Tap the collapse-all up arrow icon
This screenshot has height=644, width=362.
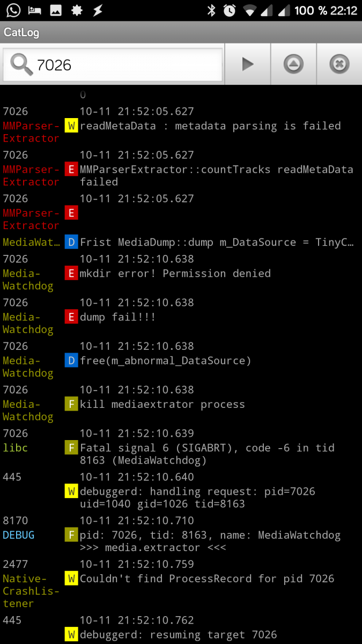pyautogui.click(x=293, y=64)
